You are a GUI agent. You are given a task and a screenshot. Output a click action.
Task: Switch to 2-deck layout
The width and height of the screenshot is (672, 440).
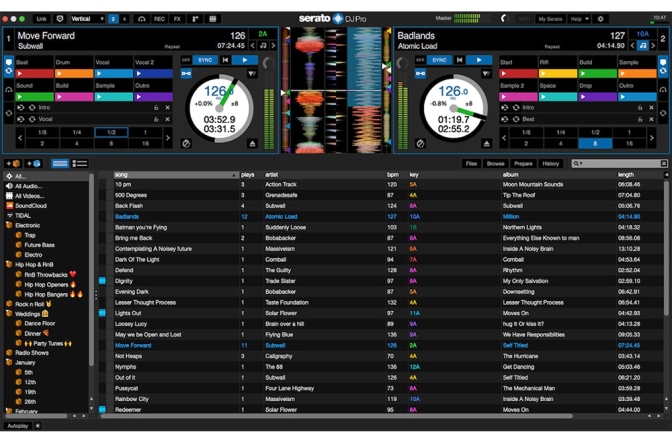point(114,19)
